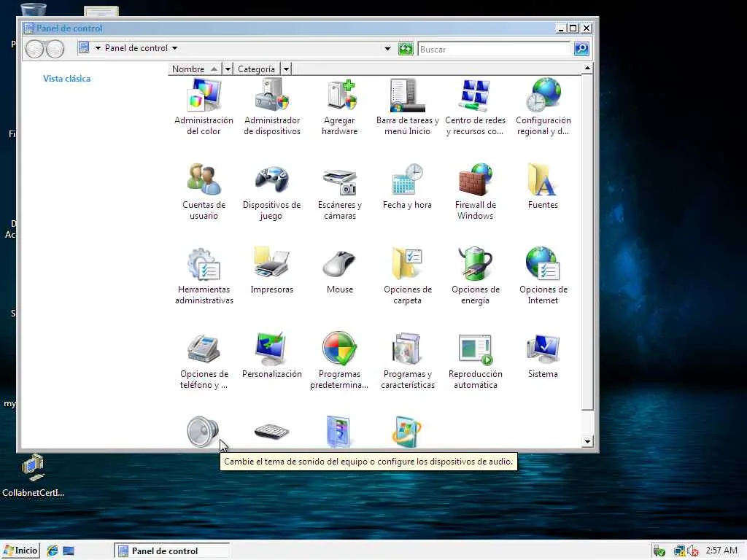Open Opciones de carpeta icon

tap(407, 263)
